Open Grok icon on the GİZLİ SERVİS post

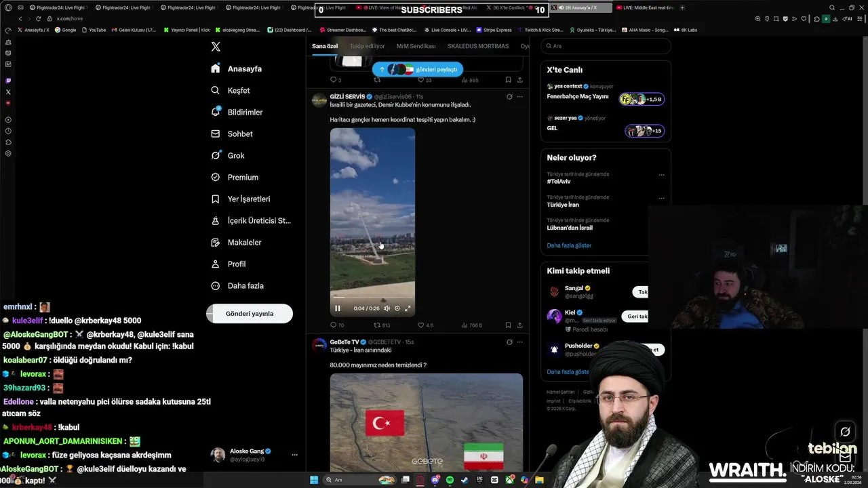coord(509,97)
